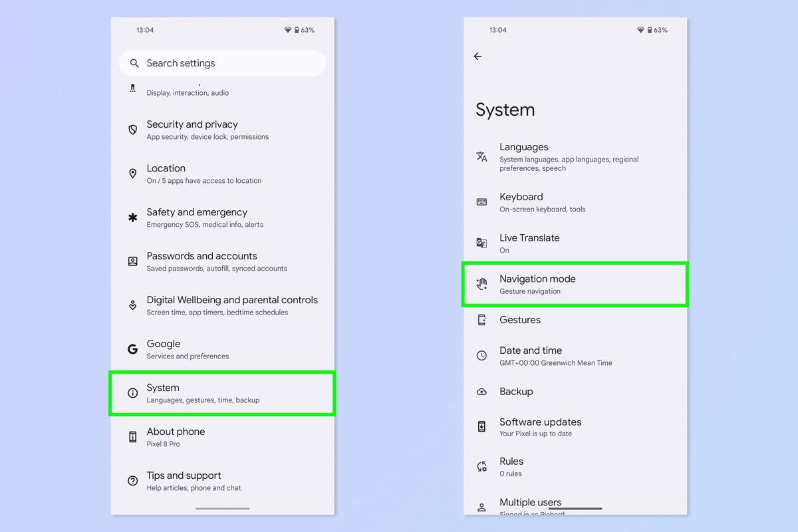Select the Digital Wellbeing hourglass icon
Viewport: 798px width, 532px height.
point(132,305)
